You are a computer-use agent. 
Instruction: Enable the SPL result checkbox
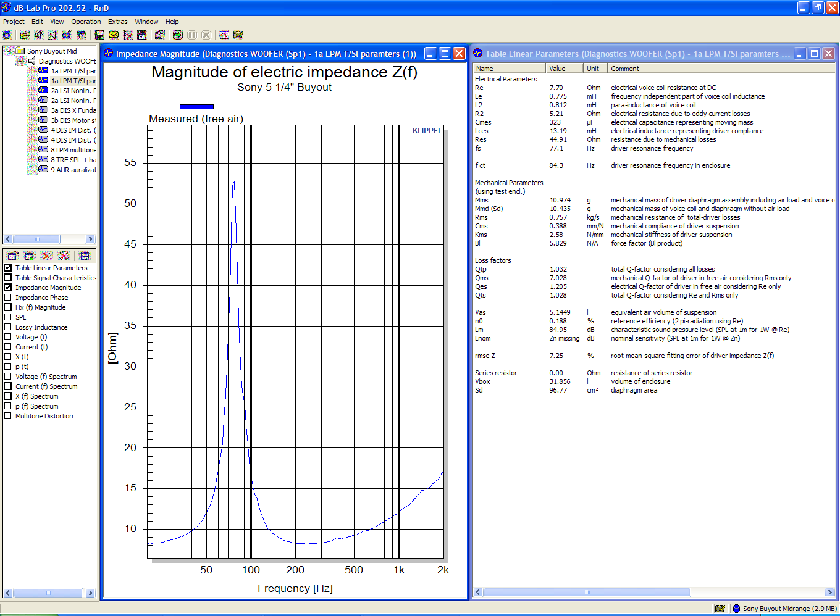tap(8, 317)
